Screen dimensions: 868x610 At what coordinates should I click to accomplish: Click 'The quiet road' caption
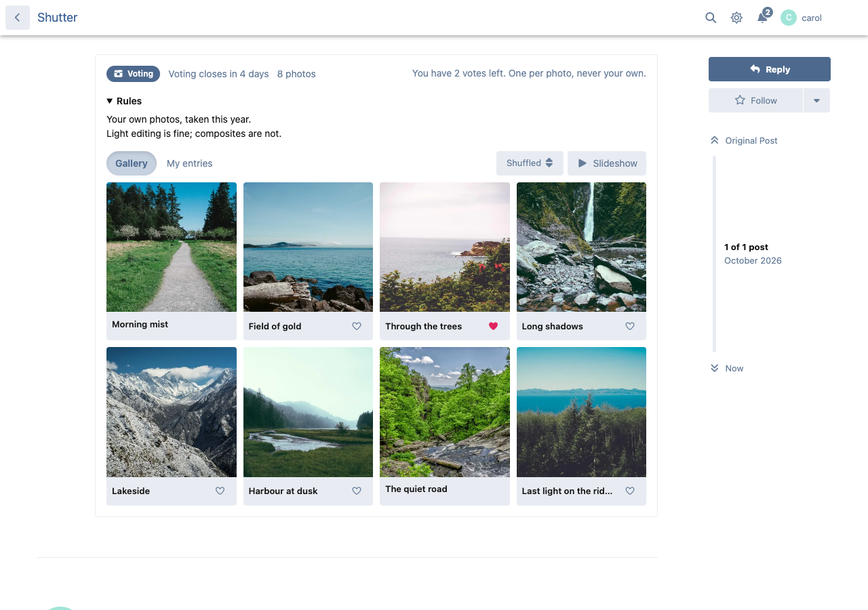(416, 489)
